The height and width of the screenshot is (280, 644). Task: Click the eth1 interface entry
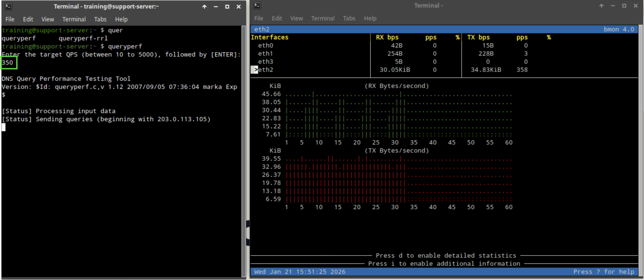click(265, 53)
